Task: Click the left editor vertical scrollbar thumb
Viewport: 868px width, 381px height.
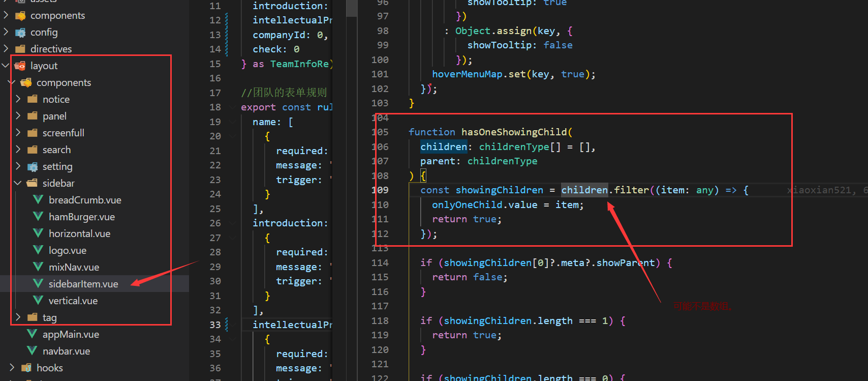Action: click(x=352, y=9)
